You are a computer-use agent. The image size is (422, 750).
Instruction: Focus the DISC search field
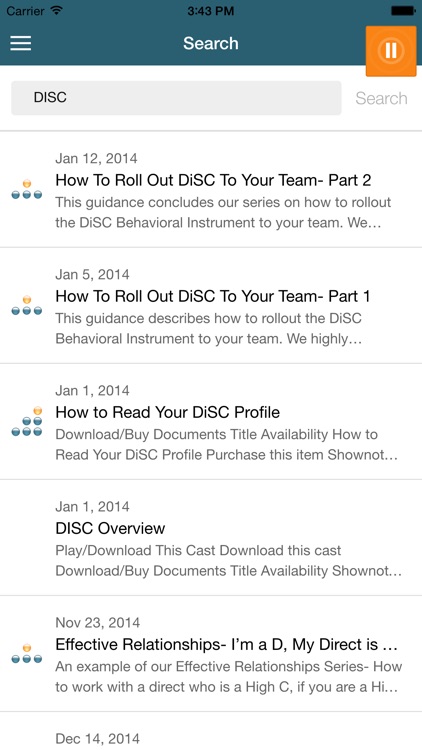click(x=176, y=98)
